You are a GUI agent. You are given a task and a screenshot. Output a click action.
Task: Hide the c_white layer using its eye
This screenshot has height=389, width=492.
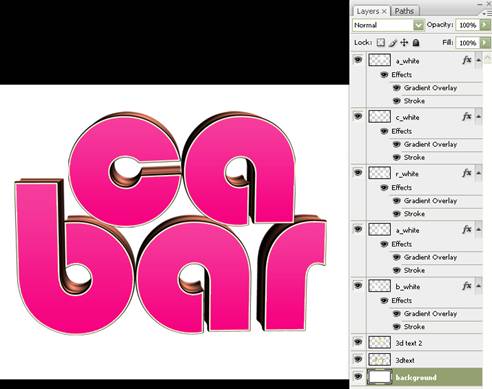pyautogui.click(x=358, y=116)
